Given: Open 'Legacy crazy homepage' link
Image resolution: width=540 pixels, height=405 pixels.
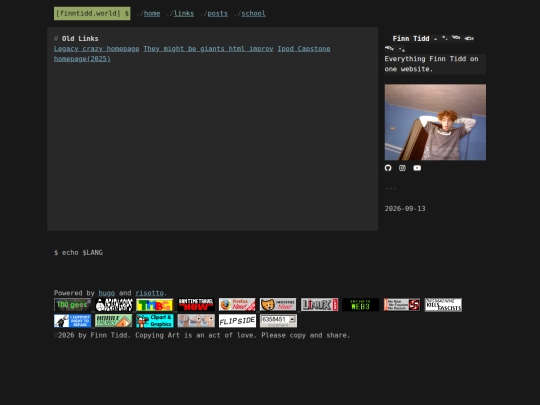Looking at the screenshot, I should click(x=96, y=49).
